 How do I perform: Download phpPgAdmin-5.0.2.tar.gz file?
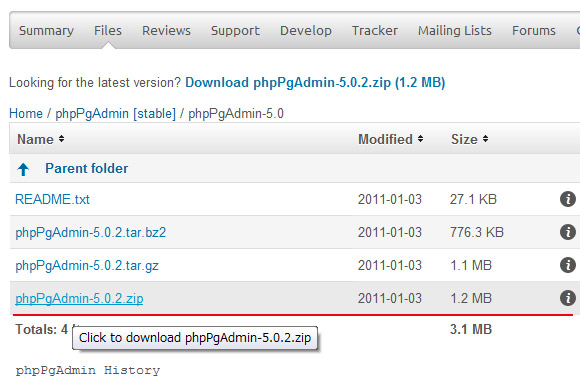coord(87,266)
